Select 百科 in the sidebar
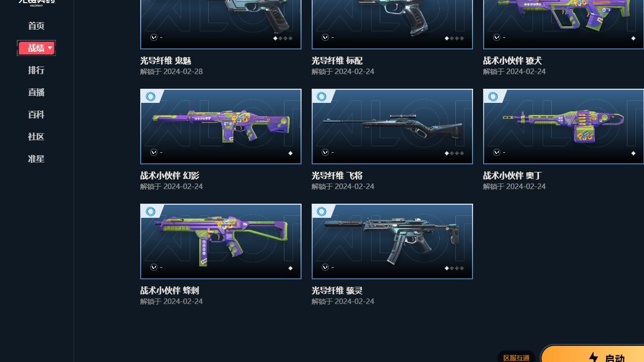 click(36, 114)
